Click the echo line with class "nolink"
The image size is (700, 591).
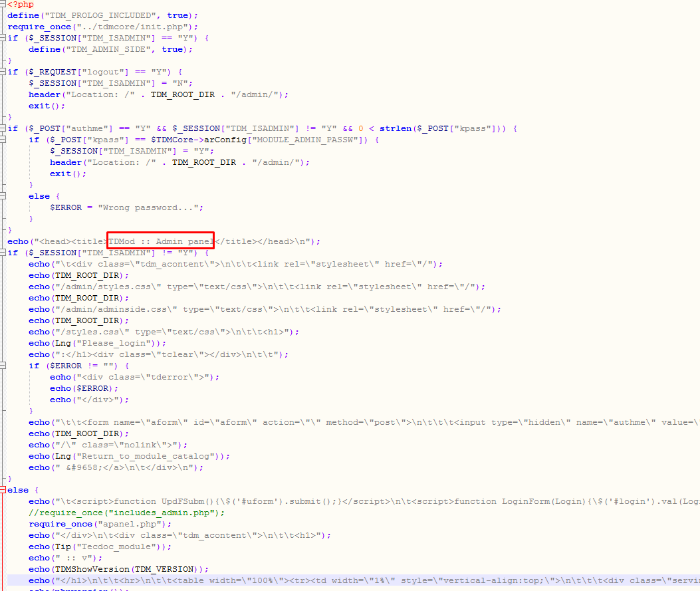[108, 445]
